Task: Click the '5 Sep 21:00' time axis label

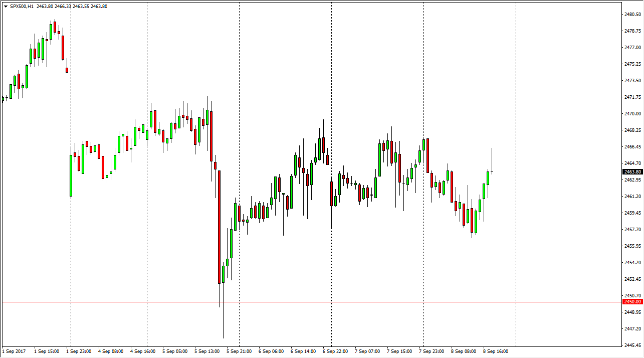Action: click(x=239, y=351)
